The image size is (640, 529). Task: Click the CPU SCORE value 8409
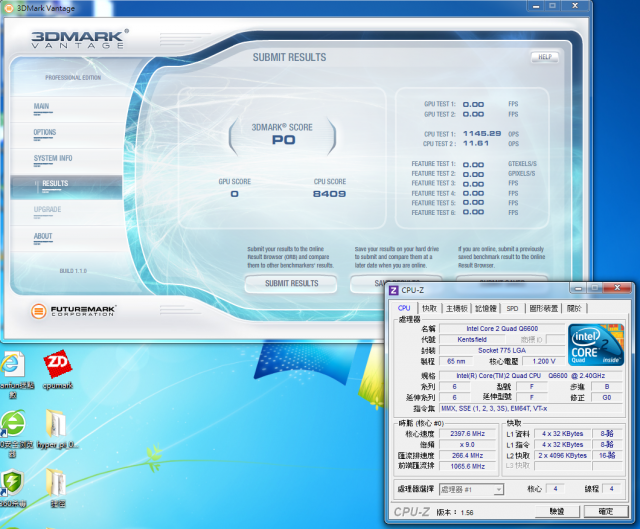(x=329, y=194)
